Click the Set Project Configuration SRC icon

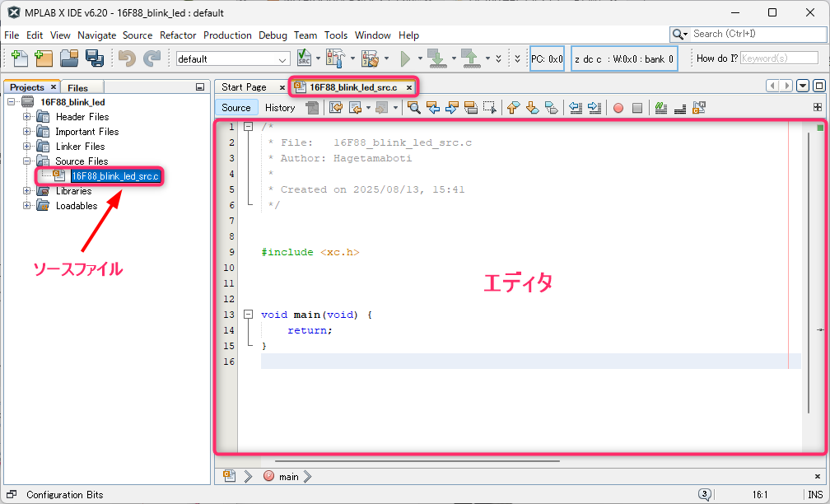pyautogui.click(x=305, y=58)
